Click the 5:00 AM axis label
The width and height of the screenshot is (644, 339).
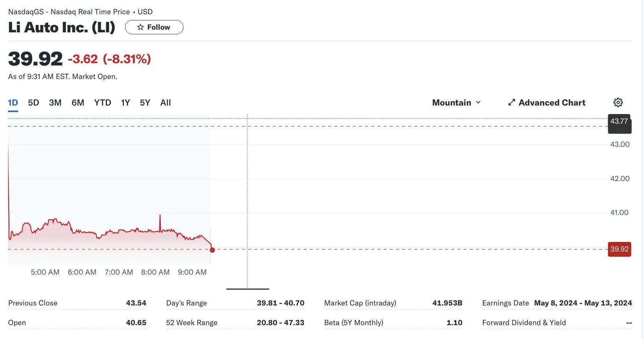click(45, 272)
